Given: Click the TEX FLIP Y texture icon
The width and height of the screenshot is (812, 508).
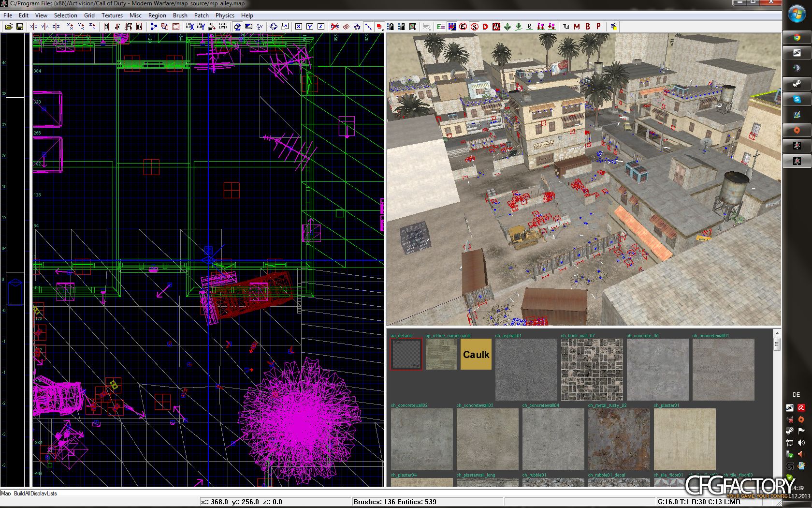Looking at the screenshot, I should point(201,27).
